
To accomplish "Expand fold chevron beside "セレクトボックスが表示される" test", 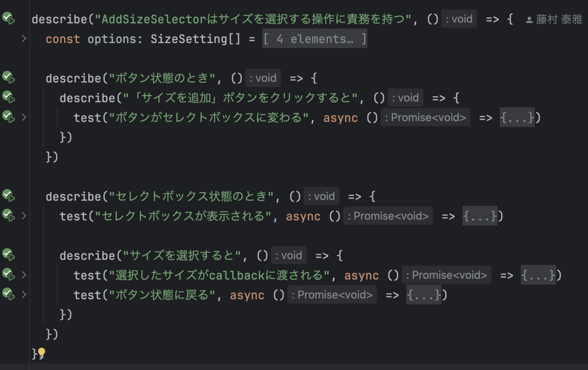I will pyautogui.click(x=24, y=216).
